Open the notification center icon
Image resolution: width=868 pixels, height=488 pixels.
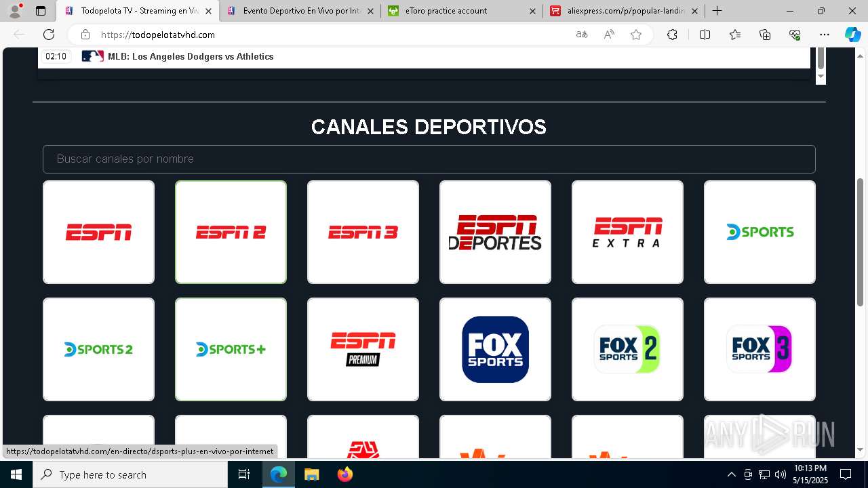click(x=846, y=474)
